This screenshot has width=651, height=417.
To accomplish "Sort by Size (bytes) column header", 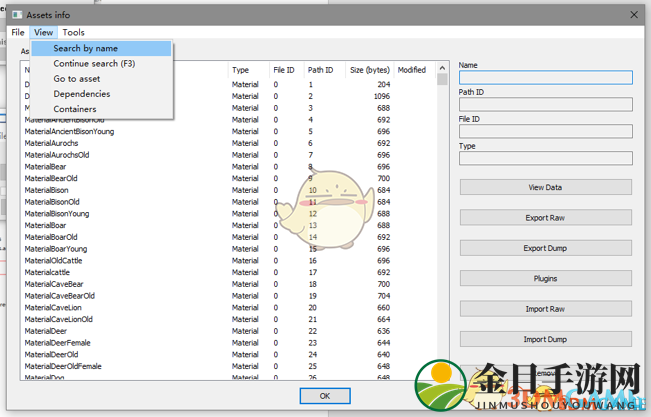I will [x=369, y=70].
